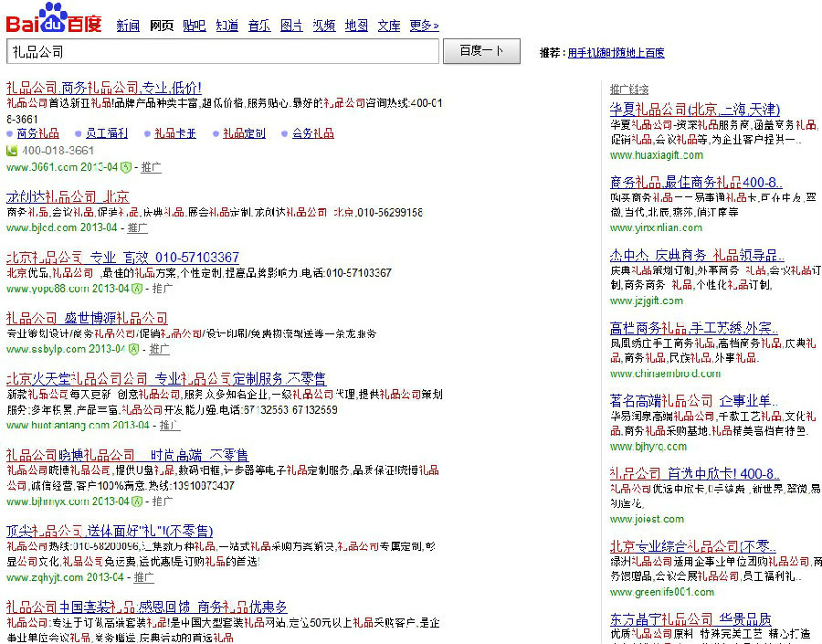Expand the 更多» categories link

[424, 26]
